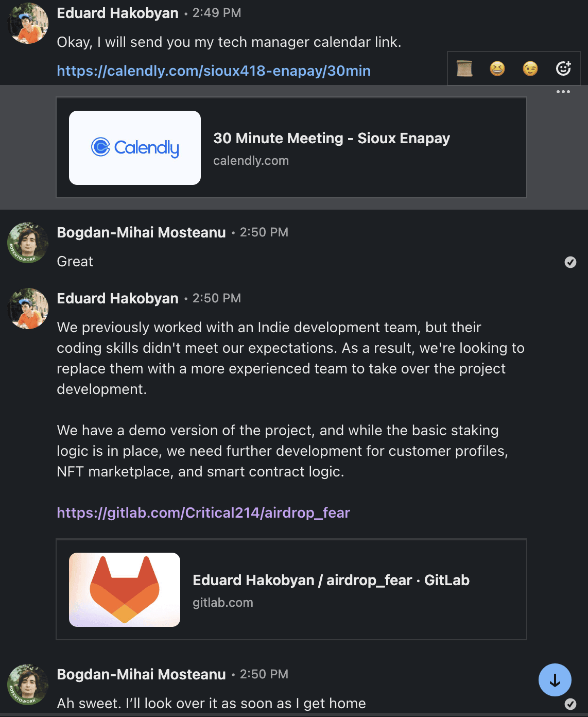Click the Calendly logo thumbnail
Screen dimensions: 588x717
135,148
